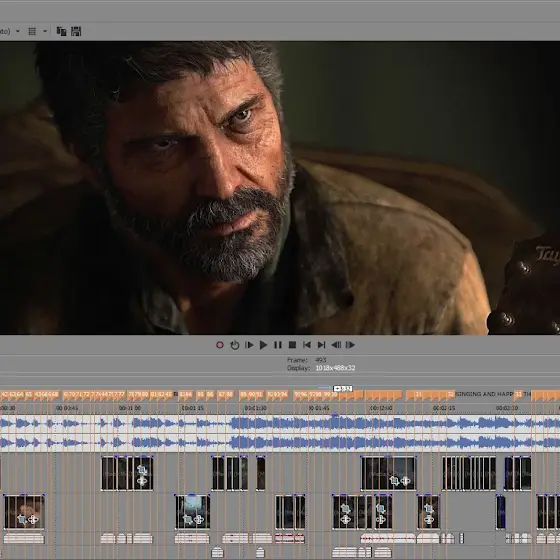560x560 pixels.
Task: Open Pan/Crop on the sky-blue thumbnail clip
Action: tap(188, 519)
